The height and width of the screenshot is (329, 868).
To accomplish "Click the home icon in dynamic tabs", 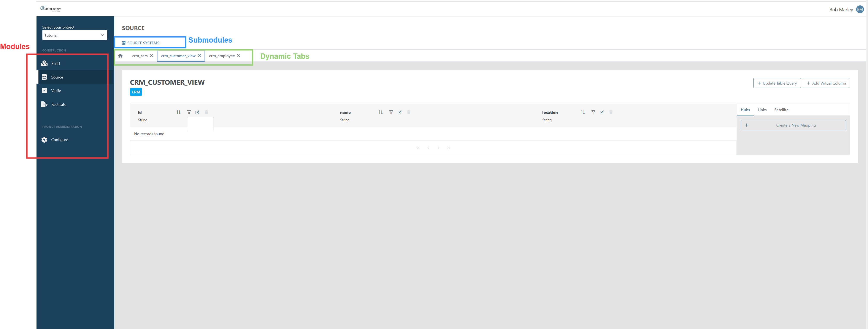I will point(120,56).
